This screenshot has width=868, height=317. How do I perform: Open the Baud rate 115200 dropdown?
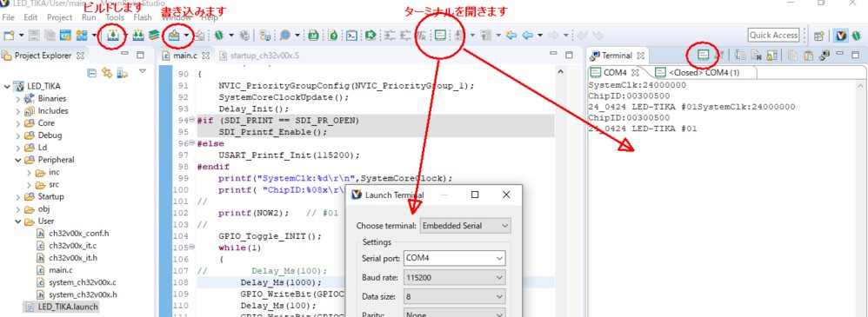point(454,277)
